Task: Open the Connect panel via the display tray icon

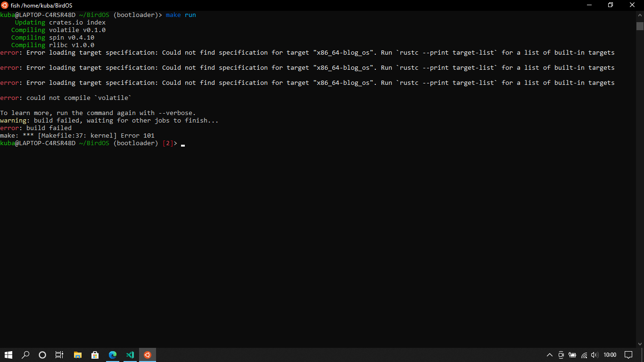Action: [x=561, y=355]
